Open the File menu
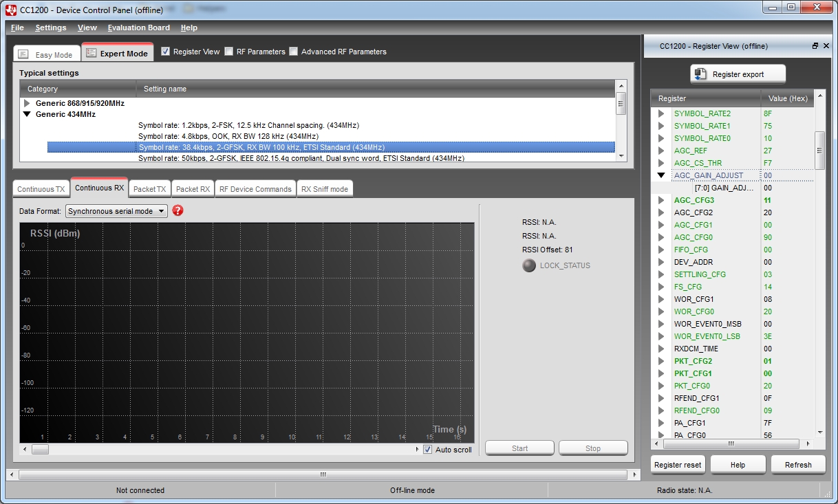Screen dimensions: 838x504 pyautogui.click(x=17, y=28)
